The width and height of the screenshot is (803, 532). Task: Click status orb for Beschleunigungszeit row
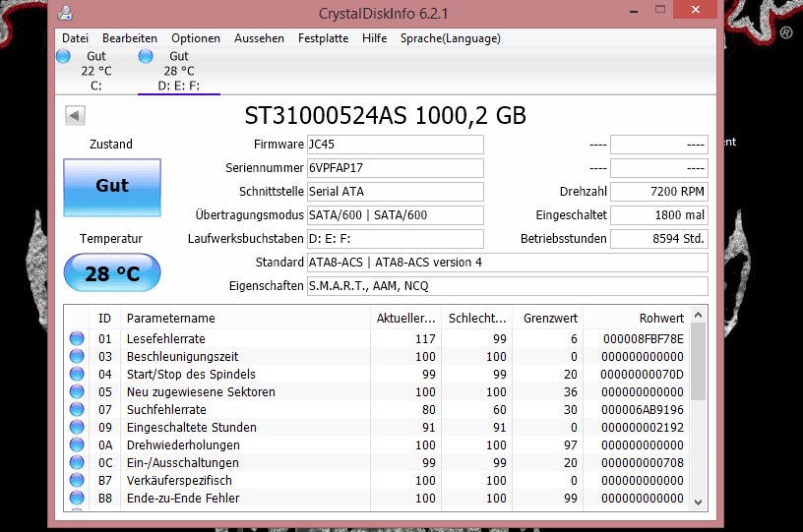[x=77, y=356]
